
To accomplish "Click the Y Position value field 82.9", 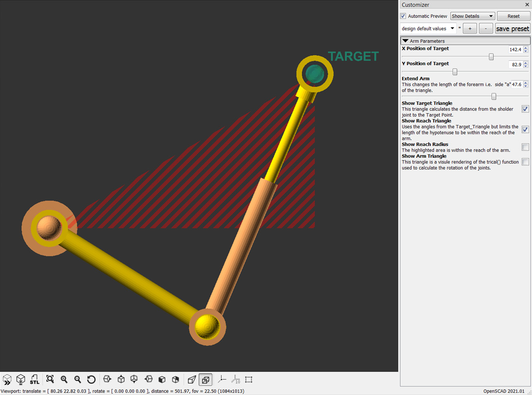I will coord(515,64).
